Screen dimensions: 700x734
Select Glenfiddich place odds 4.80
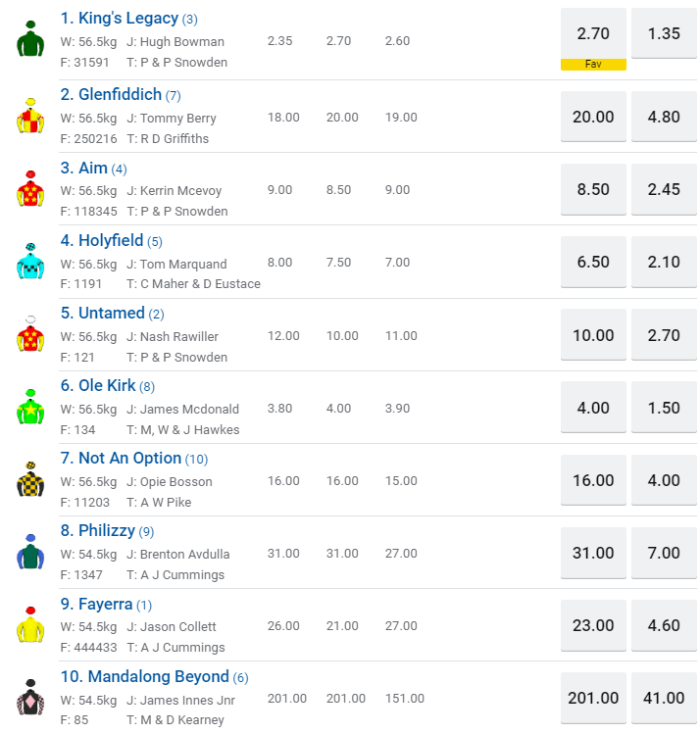click(x=664, y=117)
